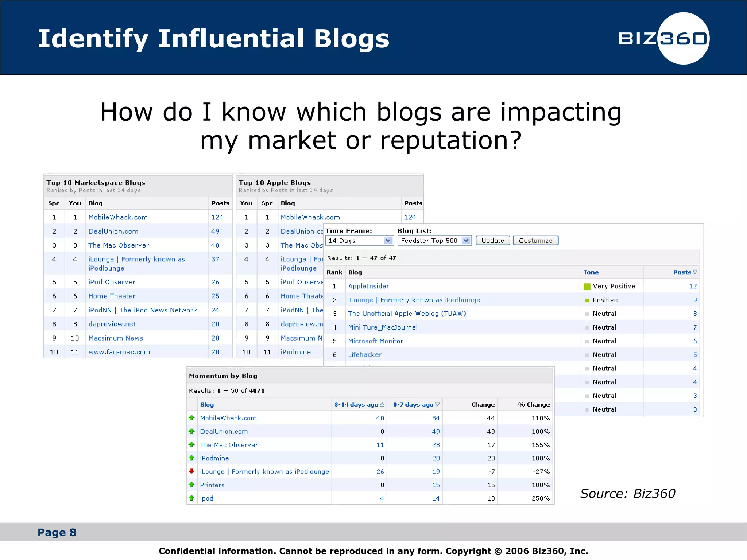Click the green up arrow beside ipod row
Image resolution: width=747 pixels, height=560 pixels.
[191, 498]
